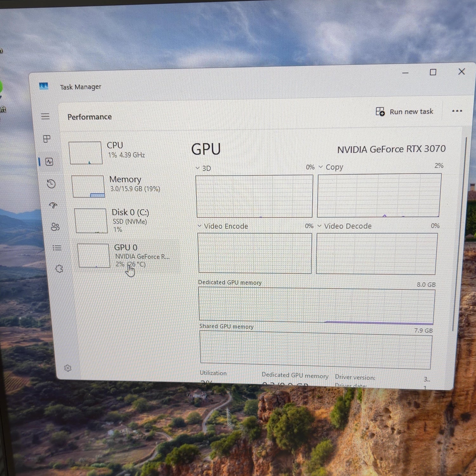
Task: Click the "Shared GPU memory" graph label
Action: point(227,326)
